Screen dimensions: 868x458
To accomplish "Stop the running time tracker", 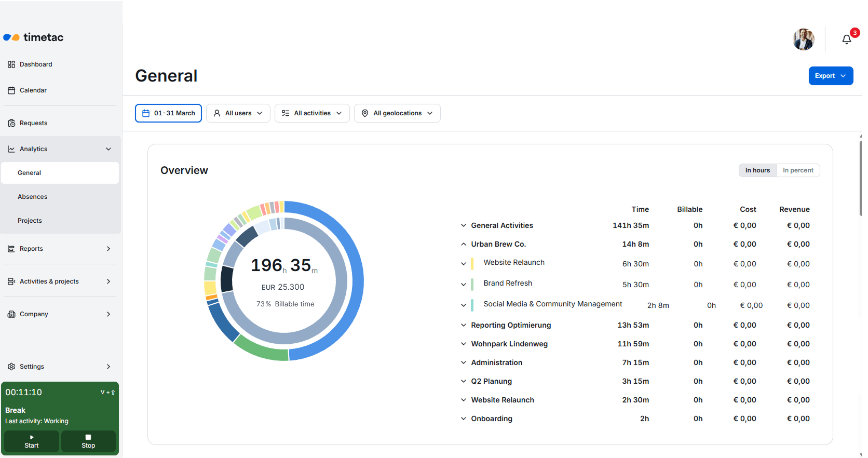I will pos(88,441).
